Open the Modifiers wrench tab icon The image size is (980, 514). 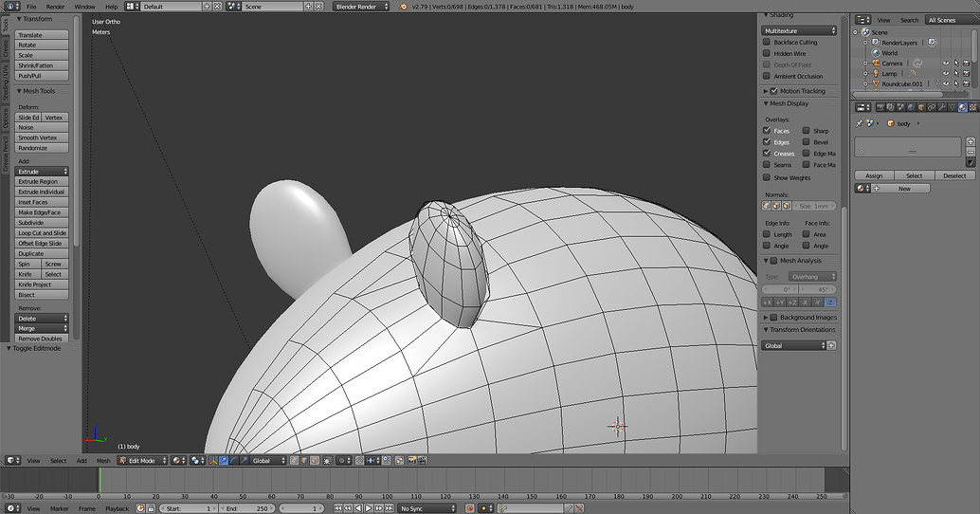tap(942, 107)
